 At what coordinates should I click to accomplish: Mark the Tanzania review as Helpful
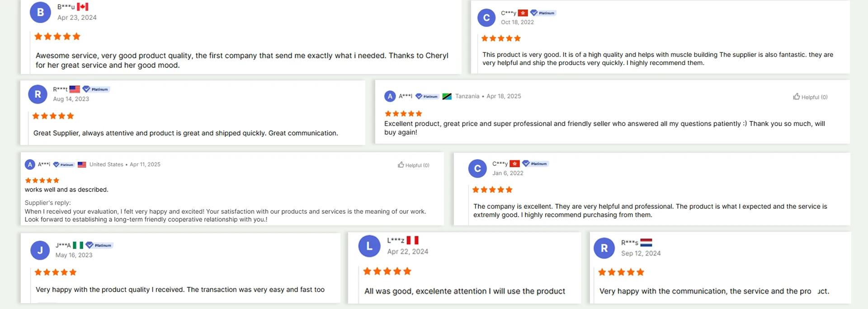coord(810,97)
